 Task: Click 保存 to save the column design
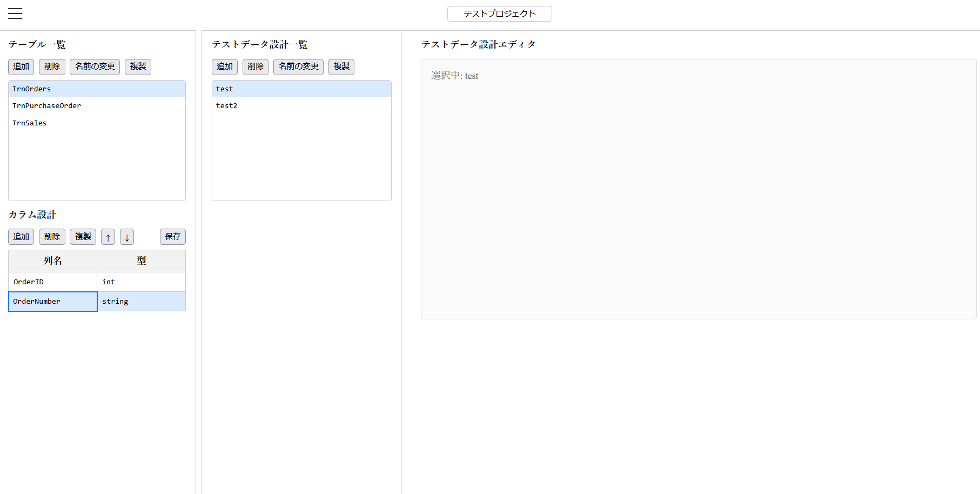pos(172,237)
